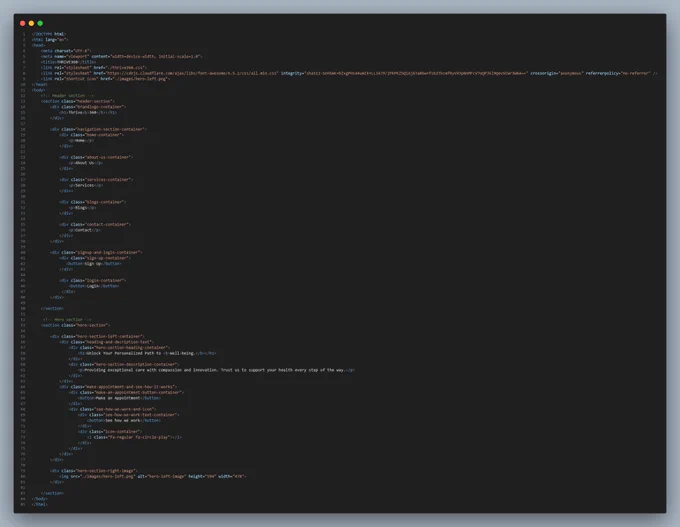This screenshot has height=527, width=680.
Task: Click the meta viewport content line
Action: coord(121,56)
